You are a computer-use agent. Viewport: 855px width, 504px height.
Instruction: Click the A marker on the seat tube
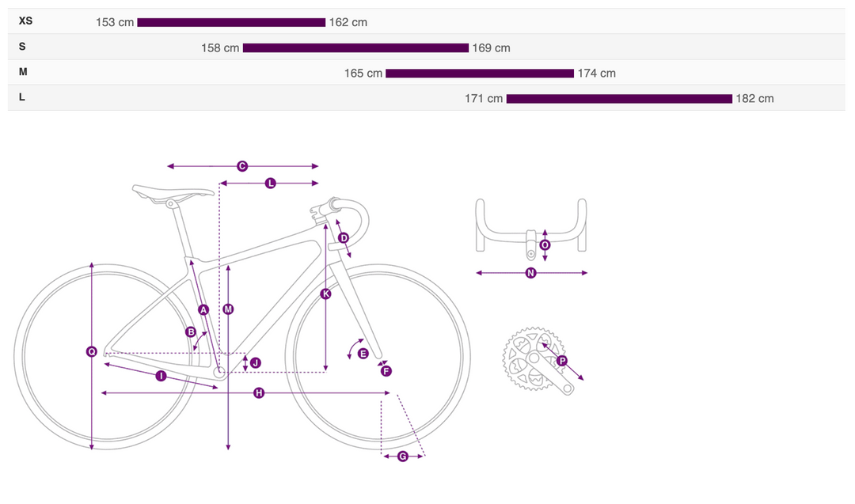[x=203, y=310]
